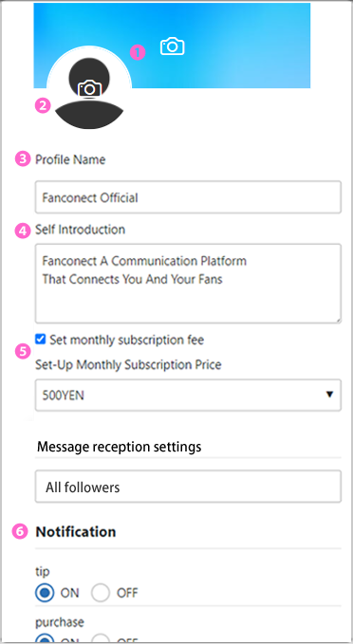Select OFF radio for tip notification
353x644 pixels.
point(101,593)
